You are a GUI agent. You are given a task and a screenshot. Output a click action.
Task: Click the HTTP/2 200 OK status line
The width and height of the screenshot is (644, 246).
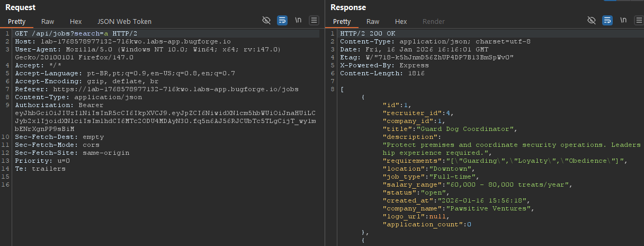[367, 33]
